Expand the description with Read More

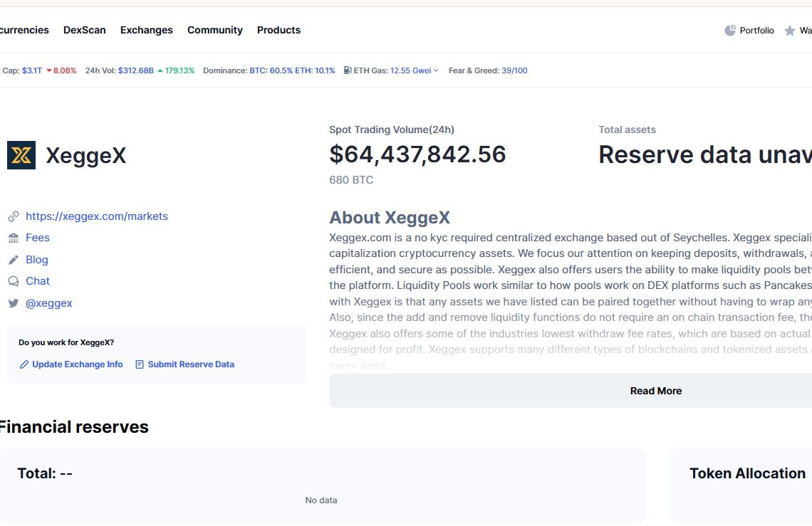(x=655, y=391)
